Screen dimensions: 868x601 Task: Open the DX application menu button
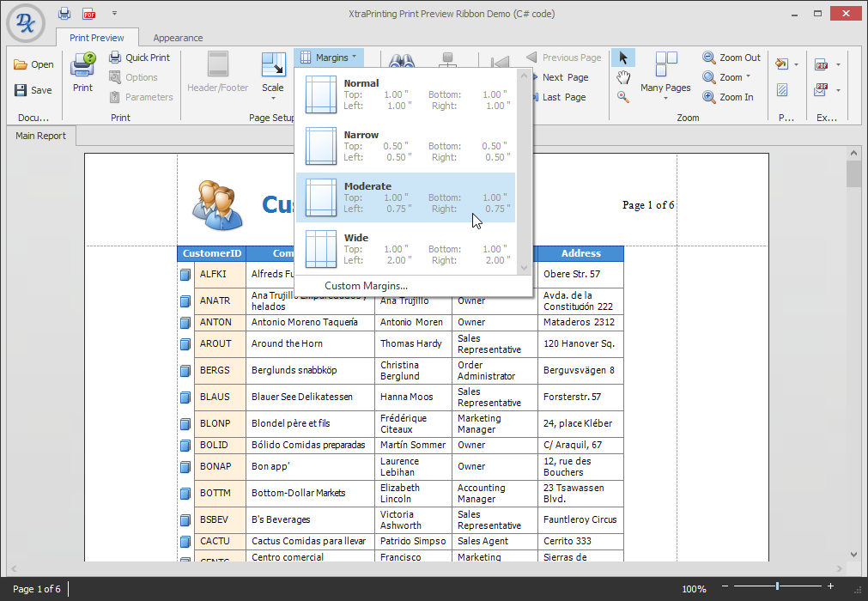pos(26,24)
